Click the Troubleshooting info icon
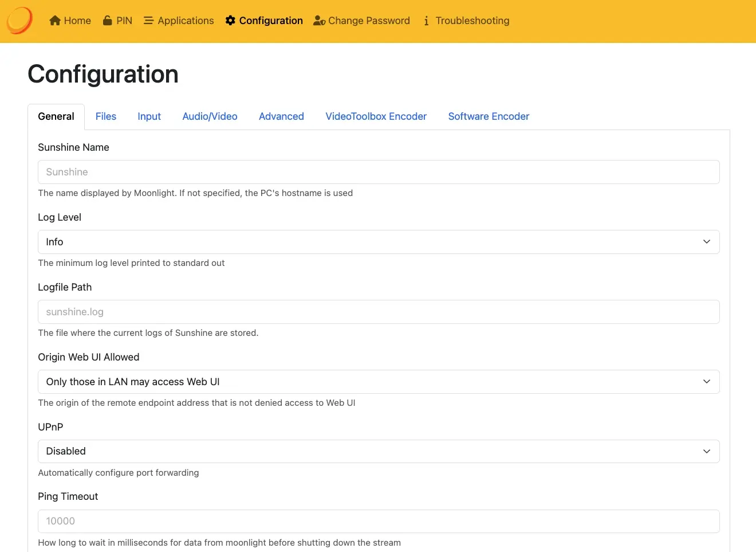This screenshot has width=756, height=552. click(x=426, y=21)
